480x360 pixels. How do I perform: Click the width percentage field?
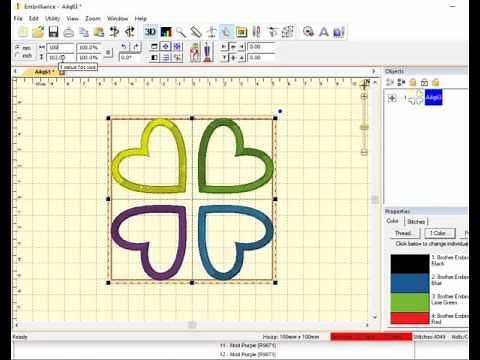(89, 48)
